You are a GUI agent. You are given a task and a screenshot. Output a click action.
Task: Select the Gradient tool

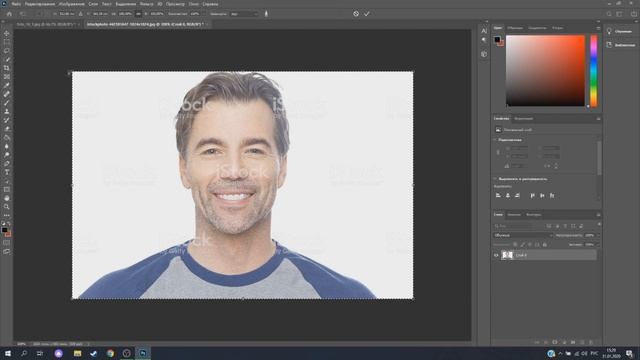click(x=7, y=138)
